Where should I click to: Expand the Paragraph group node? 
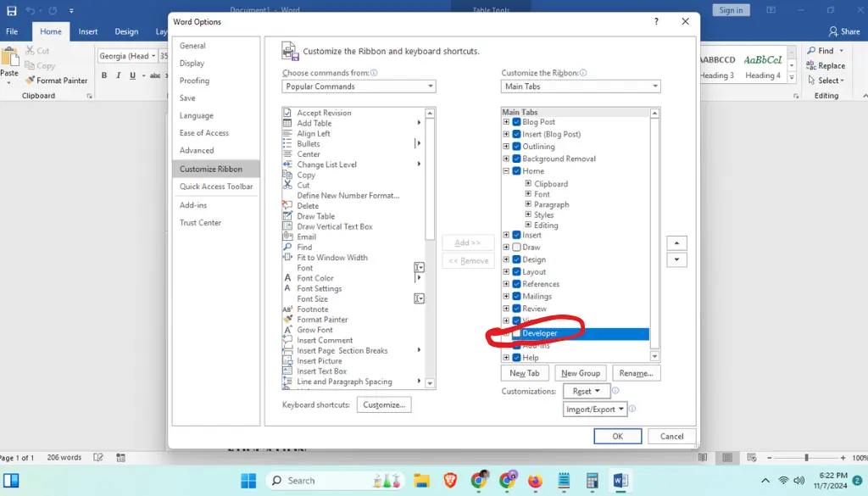pyautogui.click(x=528, y=204)
